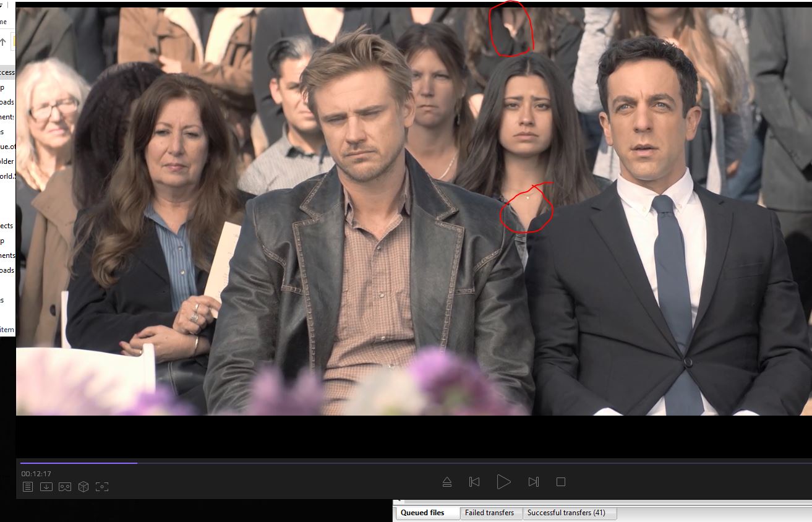Image resolution: width=812 pixels, height=522 pixels.
Task: Click the item count in Explorer status bar
Action: click(x=7, y=330)
